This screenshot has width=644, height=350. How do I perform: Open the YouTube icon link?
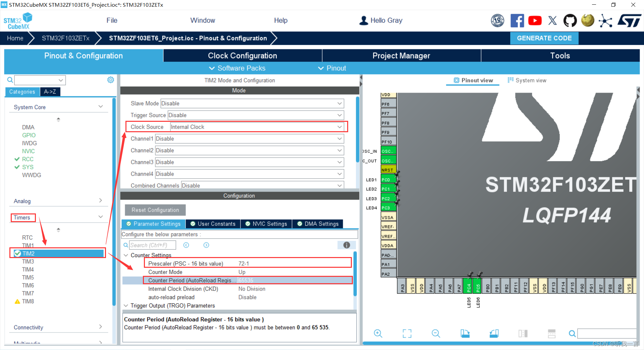535,21
